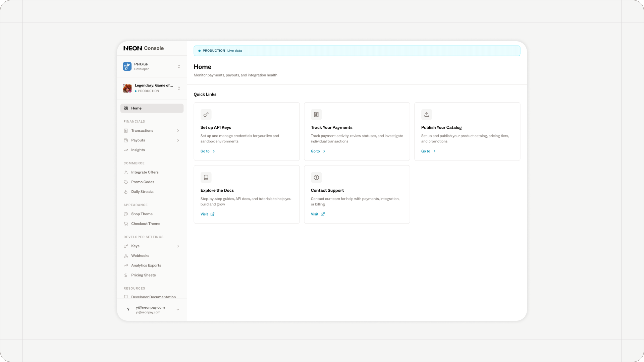
Task: Click the Daily Streaks flame icon
Action: pyautogui.click(x=126, y=192)
